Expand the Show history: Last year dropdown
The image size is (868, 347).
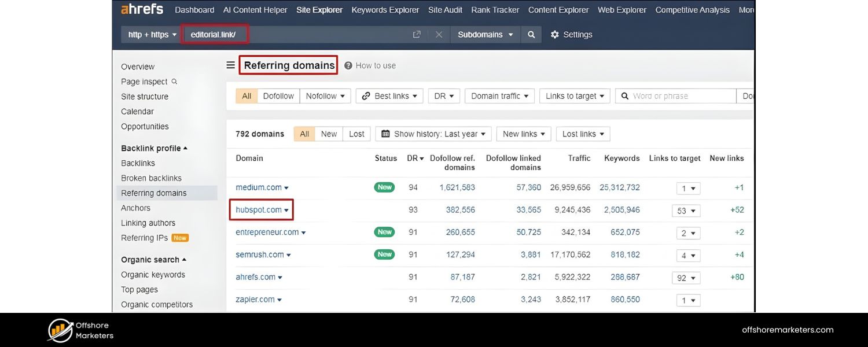click(433, 134)
